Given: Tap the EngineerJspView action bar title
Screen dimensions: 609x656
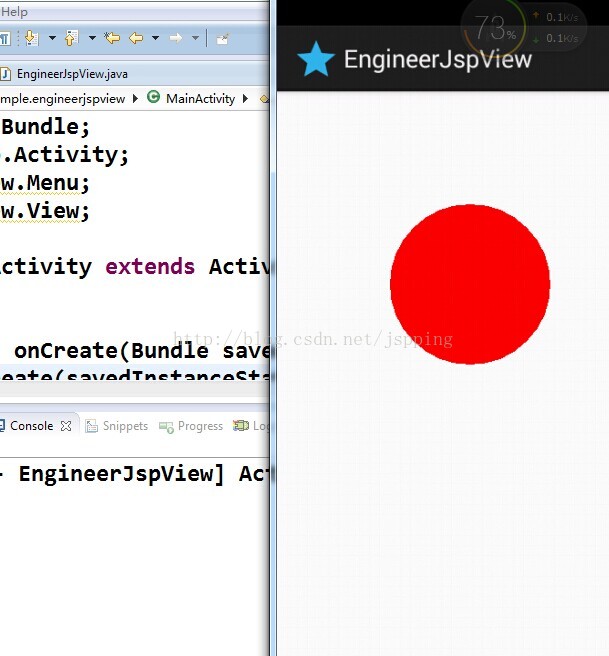Looking at the screenshot, I should [x=438, y=59].
